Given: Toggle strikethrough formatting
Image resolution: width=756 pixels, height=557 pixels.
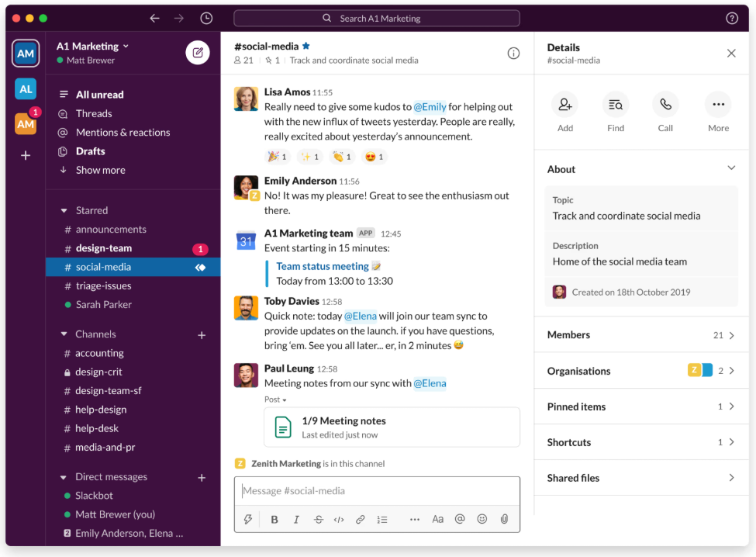Looking at the screenshot, I should [318, 520].
